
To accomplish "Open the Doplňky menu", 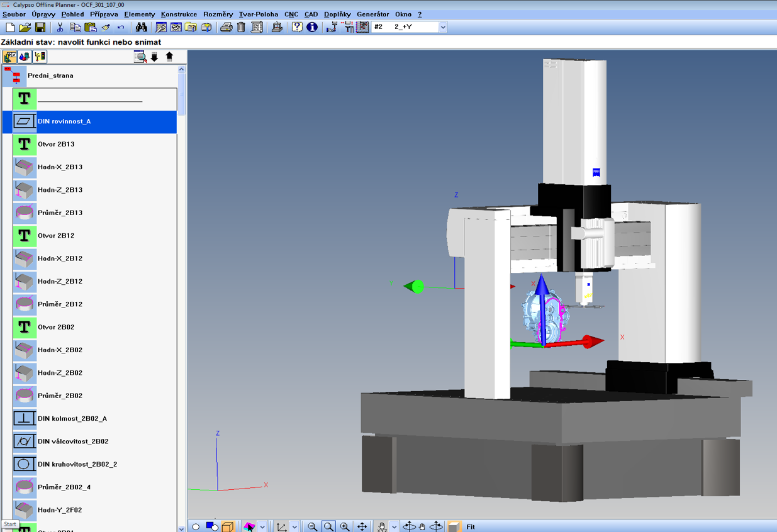I will pyautogui.click(x=337, y=14).
